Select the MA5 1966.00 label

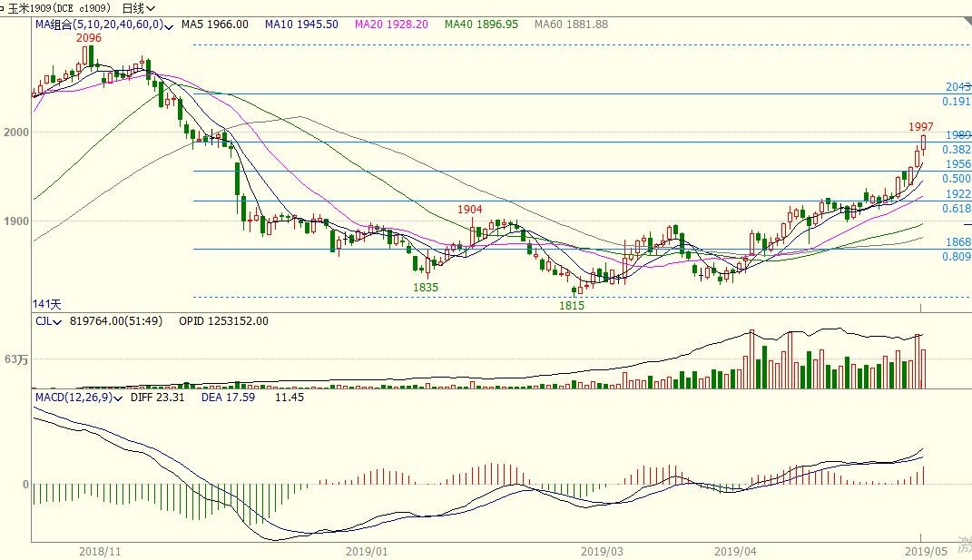[214, 25]
